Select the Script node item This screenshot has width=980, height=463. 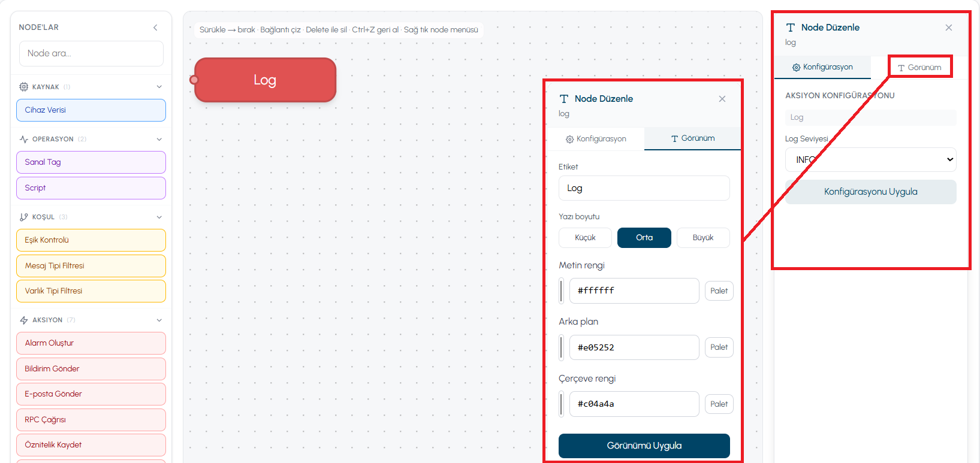91,188
